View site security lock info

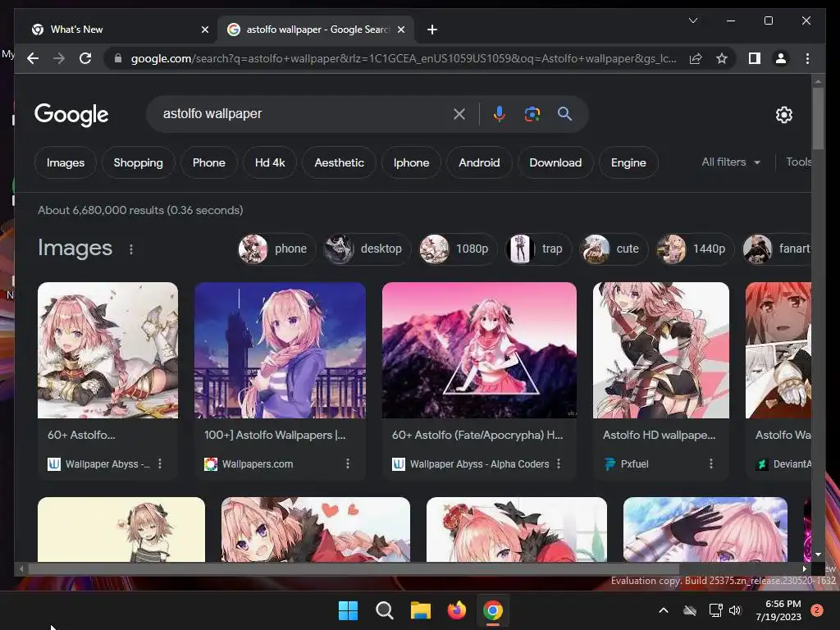point(118,58)
